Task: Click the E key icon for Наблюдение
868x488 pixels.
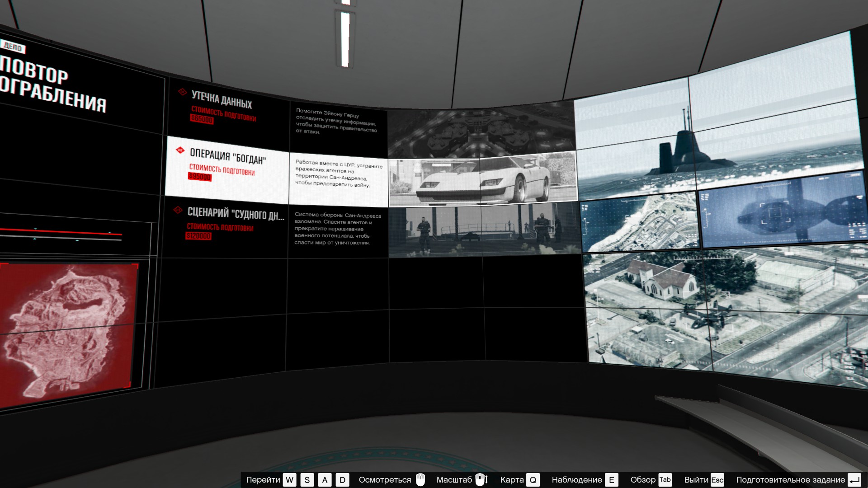Action: click(612, 480)
